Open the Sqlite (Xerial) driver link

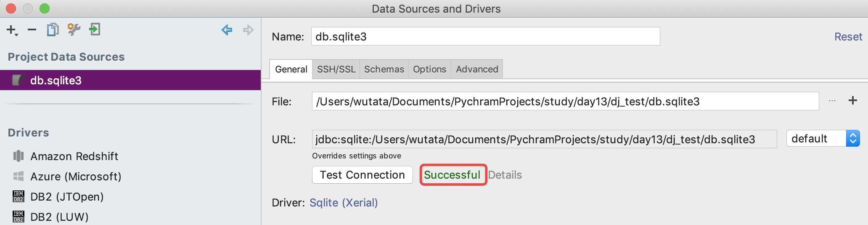344,203
